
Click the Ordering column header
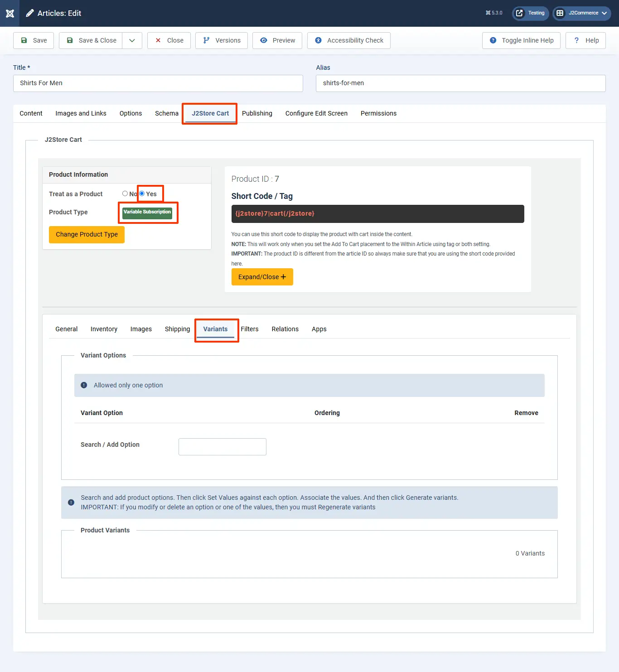[327, 413]
